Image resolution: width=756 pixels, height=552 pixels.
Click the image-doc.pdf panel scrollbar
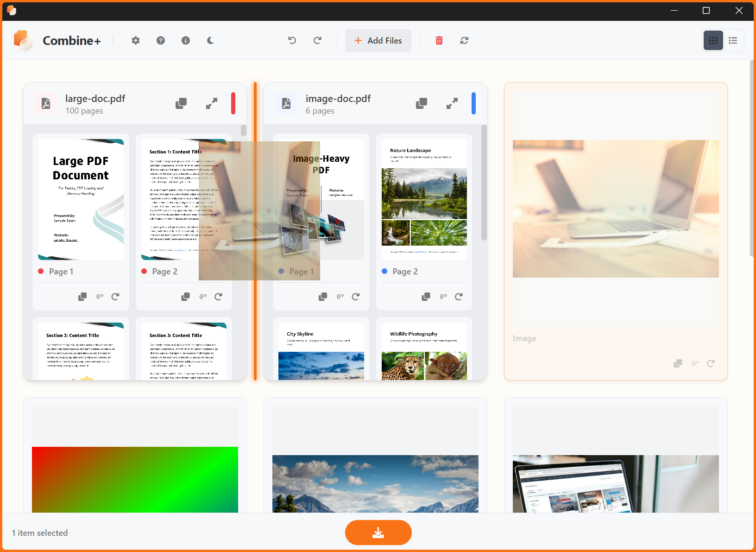click(x=484, y=183)
